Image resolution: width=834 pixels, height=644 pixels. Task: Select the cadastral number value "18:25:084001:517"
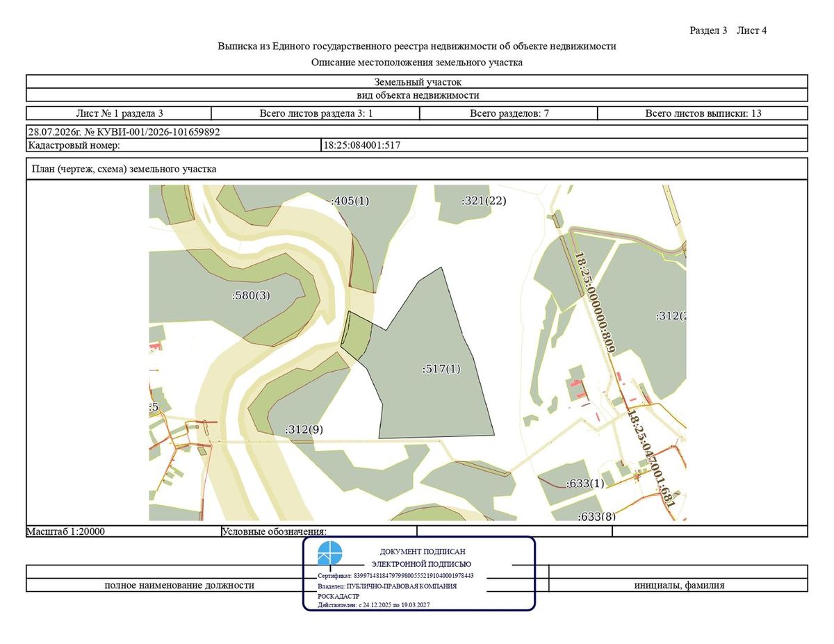pyautogui.click(x=362, y=145)
